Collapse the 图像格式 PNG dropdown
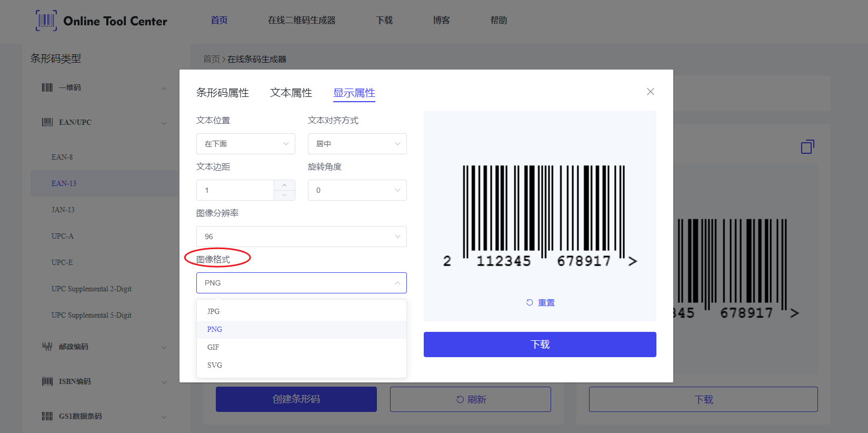Screen dimensions: 868x433 click(302, 283)
